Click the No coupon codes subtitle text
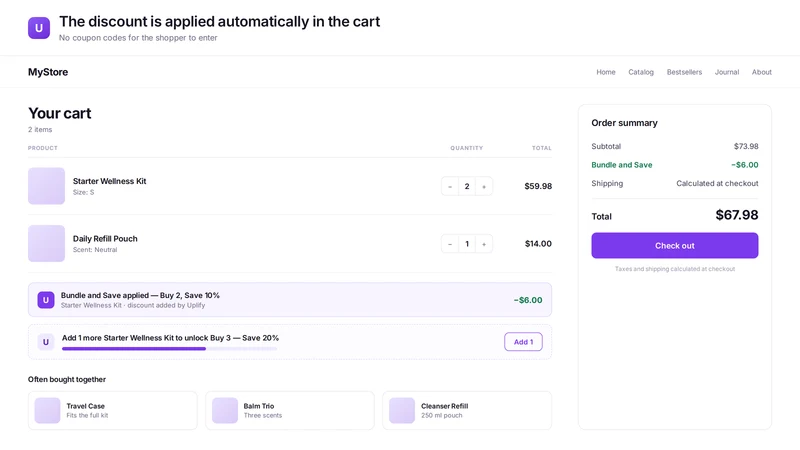The width and height of the screenshot is (800, 450). pos(138,38)
